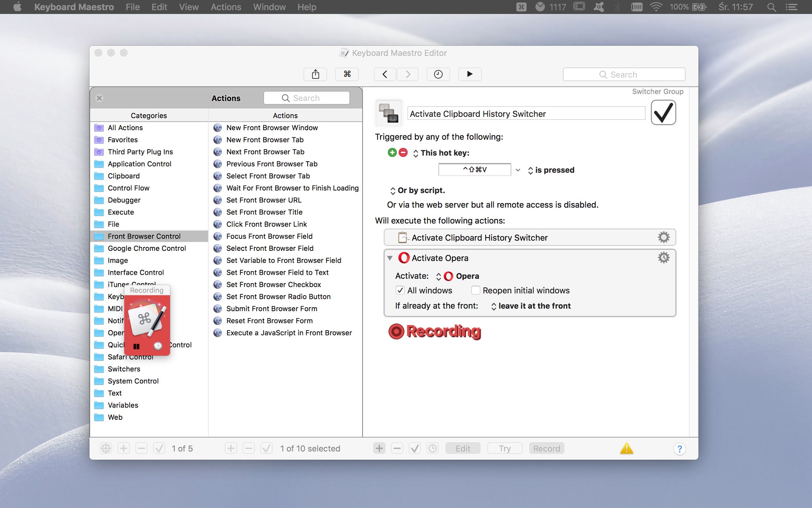Open gear menu for Activate Opera action
The width and height of the screenshot is (812, 508).
click(663, 258)
